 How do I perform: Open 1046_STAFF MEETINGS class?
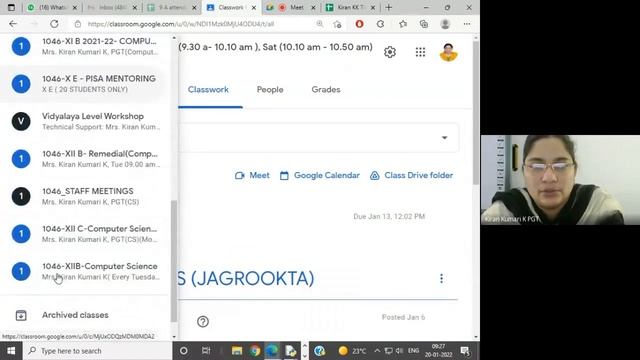[x=85, y=196]
